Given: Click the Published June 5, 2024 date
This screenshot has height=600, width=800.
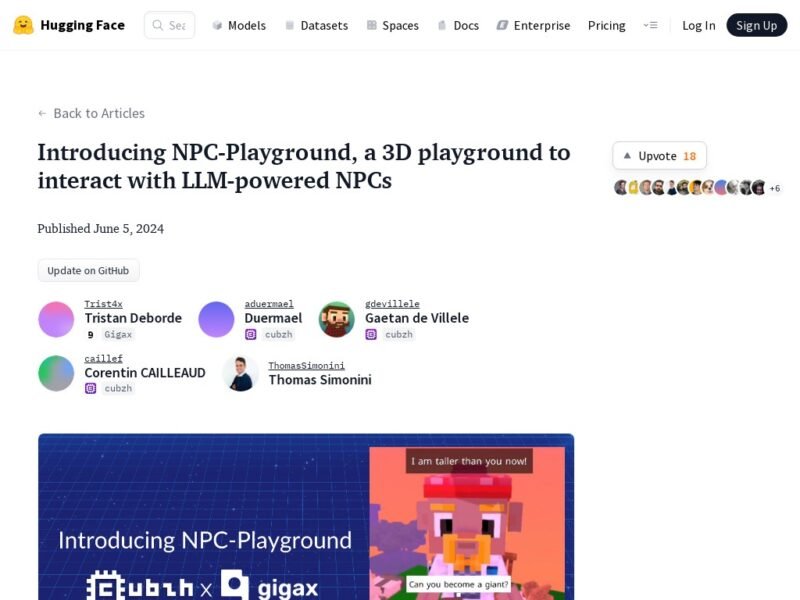Looking at the screenshot, I should [101, 229].
